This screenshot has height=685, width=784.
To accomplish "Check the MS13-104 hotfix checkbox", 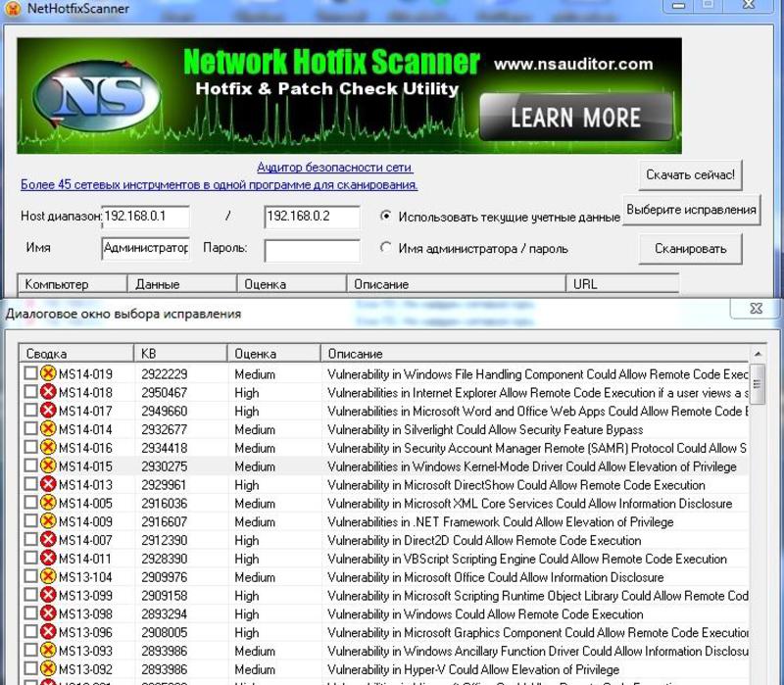I will point(30,576).
